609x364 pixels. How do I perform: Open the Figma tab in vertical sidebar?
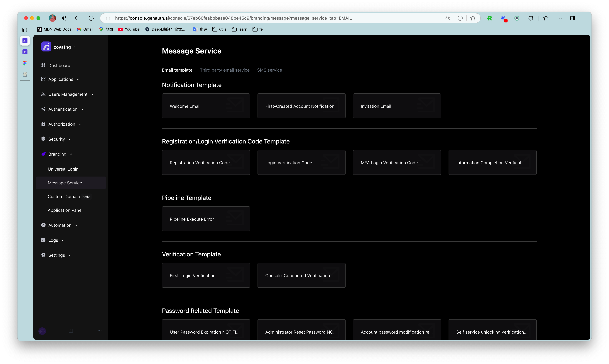[x=25, y=63]
